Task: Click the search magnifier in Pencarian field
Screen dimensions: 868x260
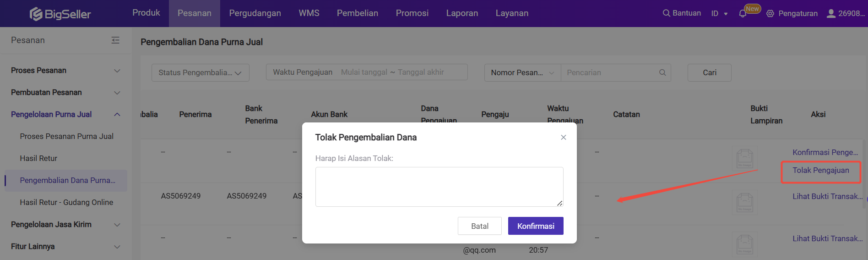Action: coord(662,72)
